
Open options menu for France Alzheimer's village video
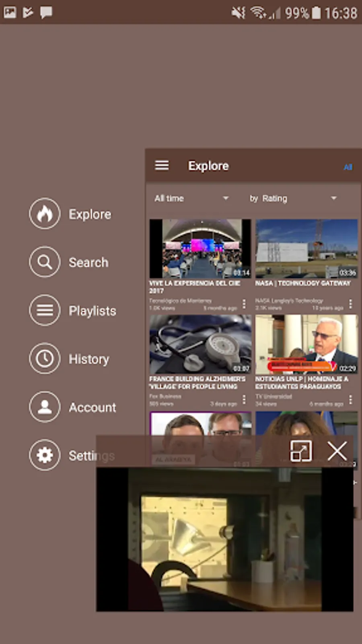244,399
